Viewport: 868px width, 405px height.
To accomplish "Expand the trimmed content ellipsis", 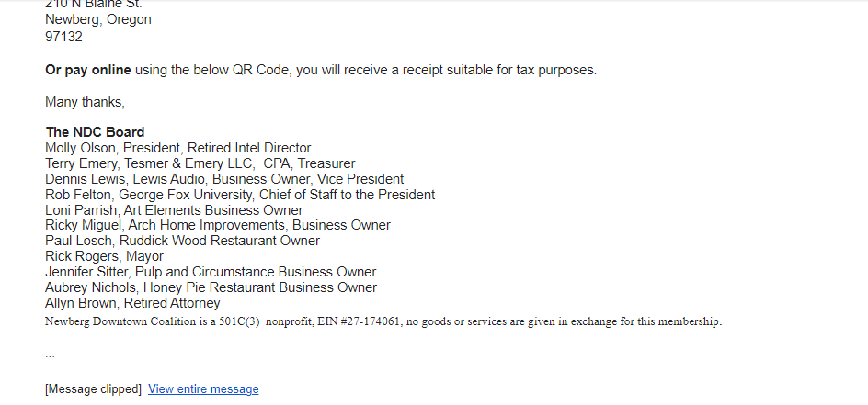I will [50, 354].
